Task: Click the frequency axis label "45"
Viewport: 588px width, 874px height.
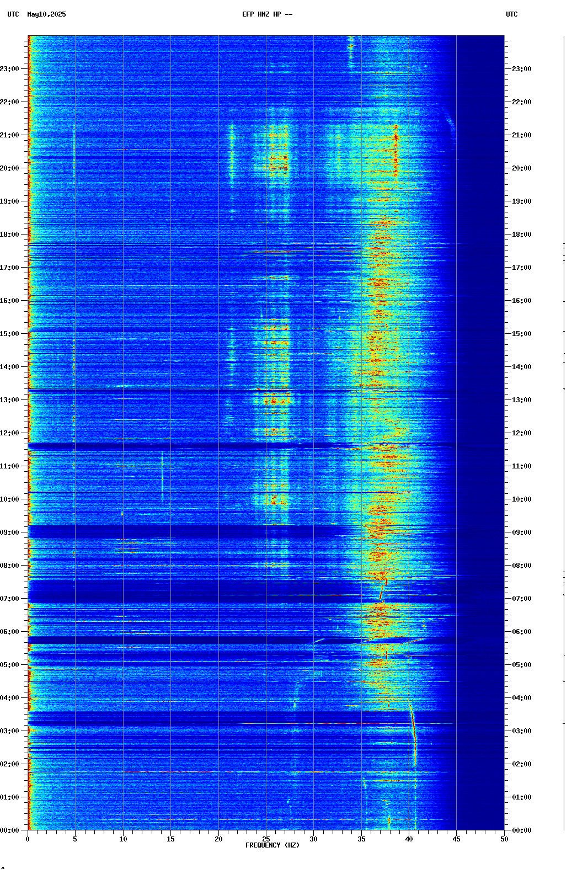Action: point(456,839)
